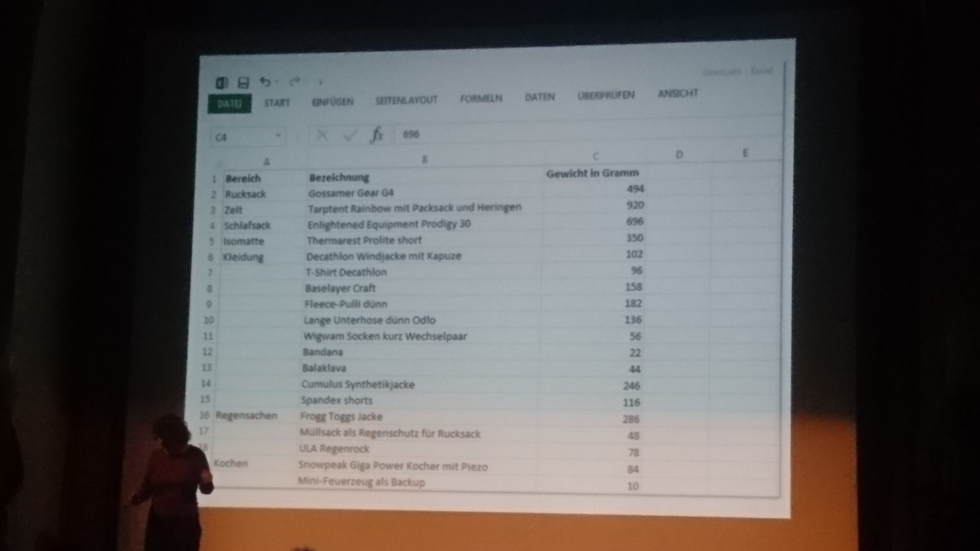Select row 10 via its row header
Image resolution: width=980 pixels, height=551 pixels.
point(209,320)
